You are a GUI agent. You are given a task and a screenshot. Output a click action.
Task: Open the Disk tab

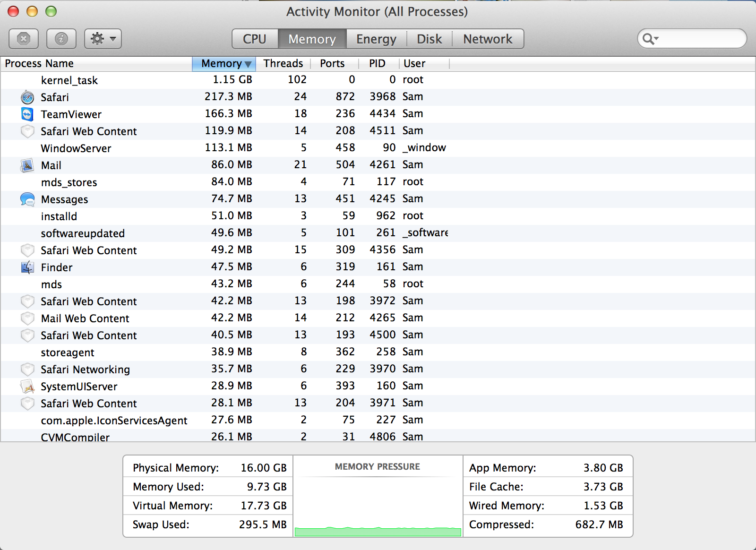point(429,39)
